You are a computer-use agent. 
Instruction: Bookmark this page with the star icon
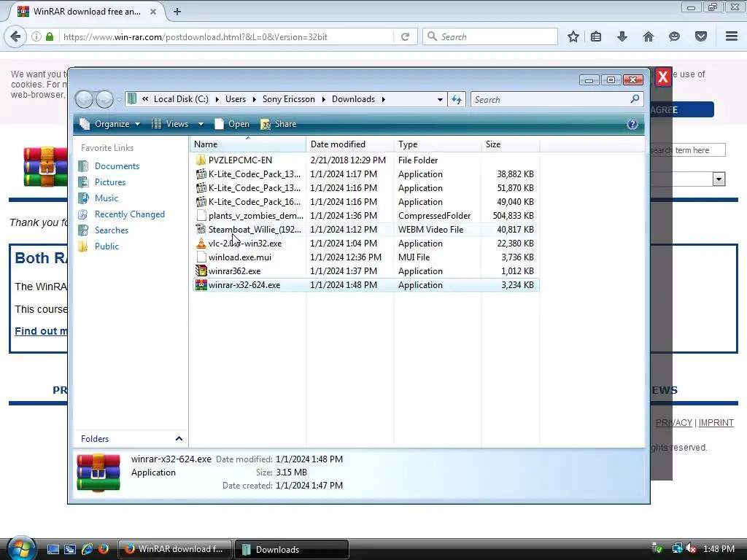[573, 36]
